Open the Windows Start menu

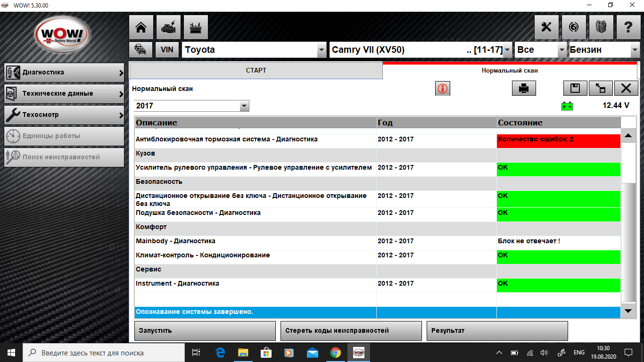point(11,353)
